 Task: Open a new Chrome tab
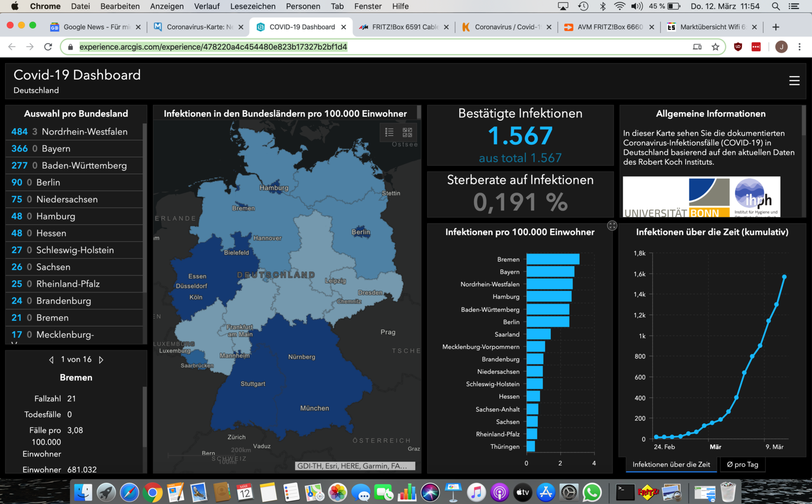[775, 27]
